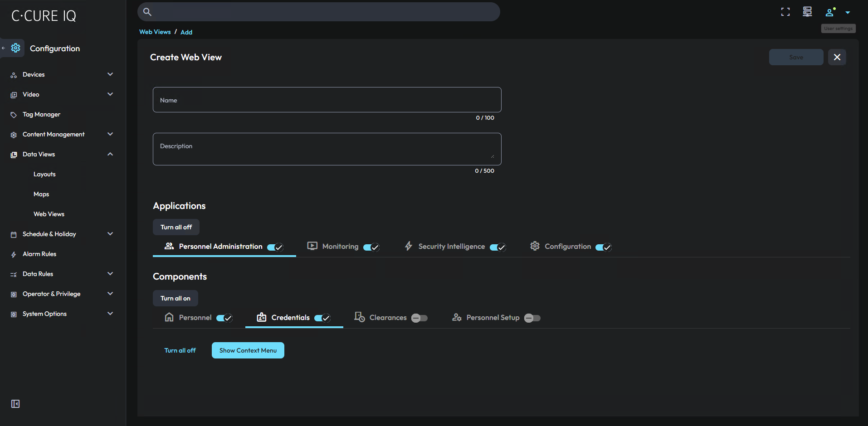Open user settings profile icon
Image resolution: width=868 pixels, height=426 pixels.
[830, 12]
